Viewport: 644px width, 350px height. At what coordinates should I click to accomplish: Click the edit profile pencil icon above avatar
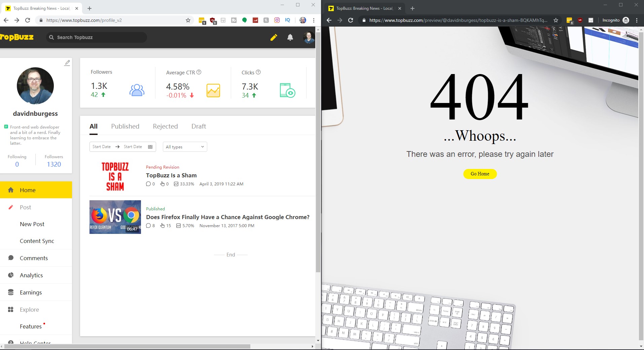coord(67,63)
